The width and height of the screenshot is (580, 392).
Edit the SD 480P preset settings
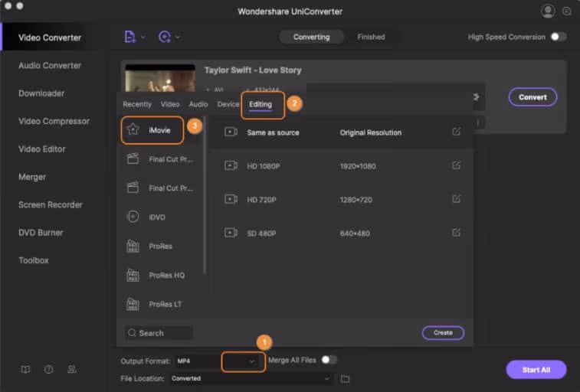[x=457, y=233]
